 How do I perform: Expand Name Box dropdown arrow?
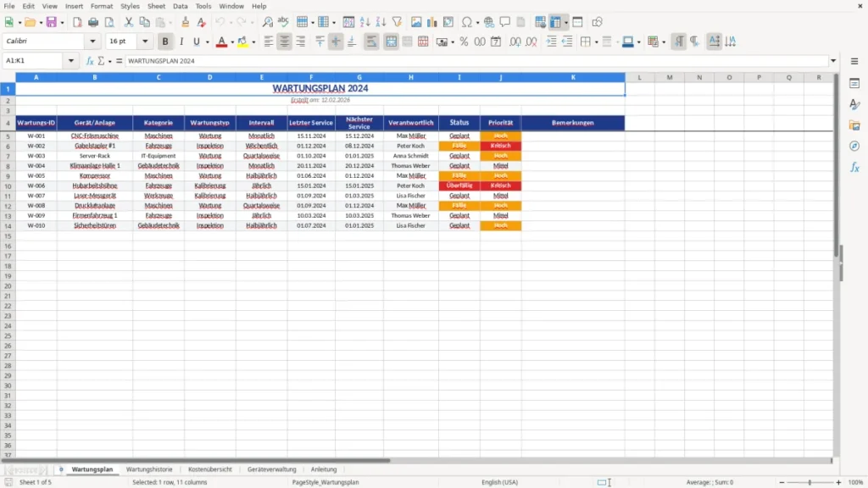point(71,61)
